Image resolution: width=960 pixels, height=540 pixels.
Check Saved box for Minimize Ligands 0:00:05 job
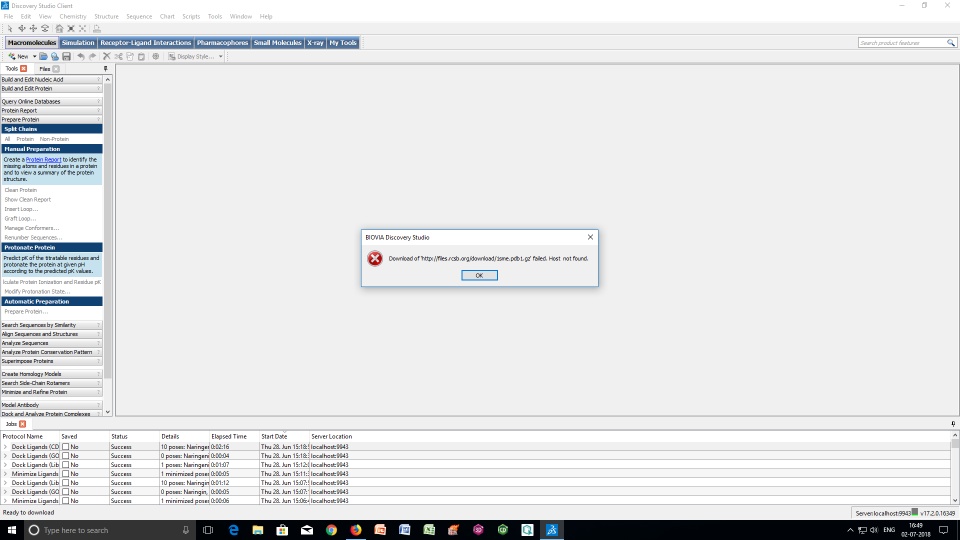coord(66,474)
